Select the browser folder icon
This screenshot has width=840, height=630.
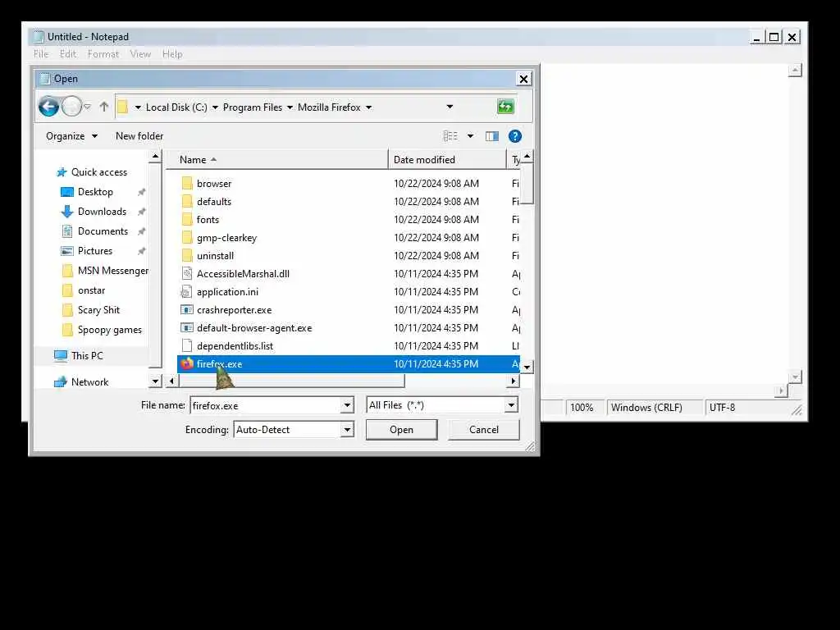(187, 183)
